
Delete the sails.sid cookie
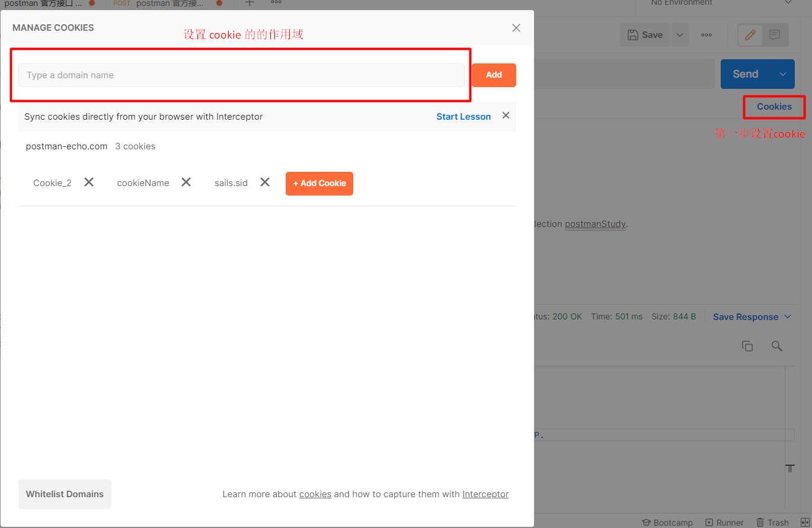click(x=265, y=182)
